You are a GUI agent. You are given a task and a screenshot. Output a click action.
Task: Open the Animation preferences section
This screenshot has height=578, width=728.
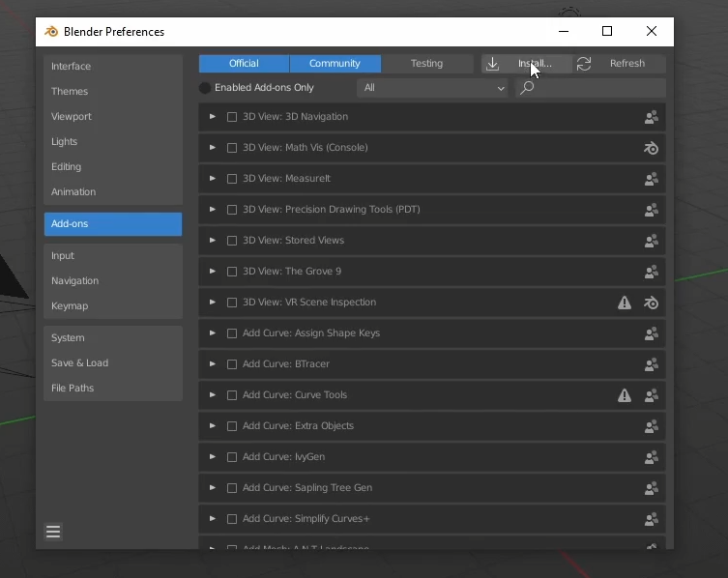point(113,191)
